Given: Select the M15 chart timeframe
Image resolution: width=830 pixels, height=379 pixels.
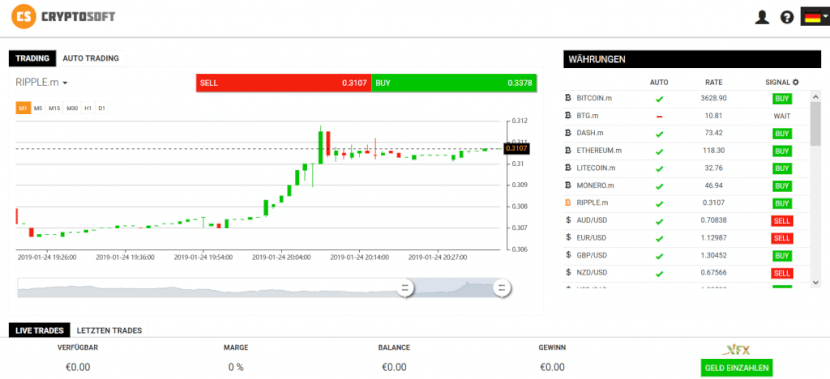Looking at the screenshot, I should point(55,108).
